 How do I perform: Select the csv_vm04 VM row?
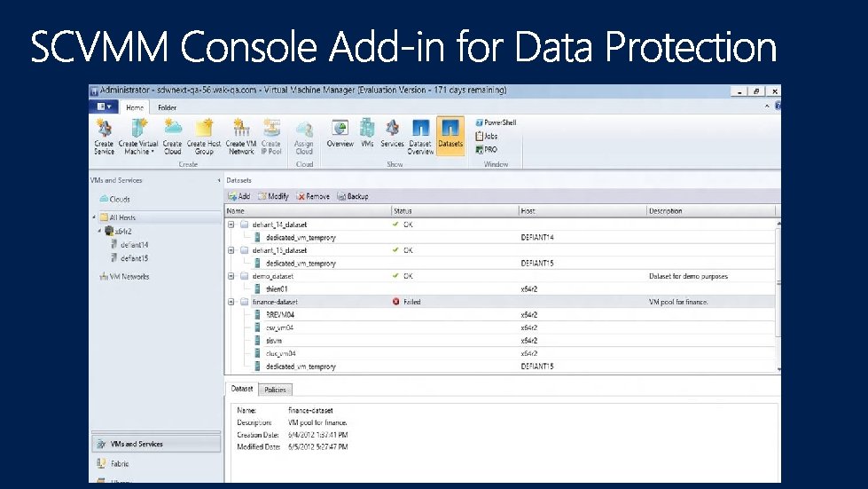click(x=500, y=327)
